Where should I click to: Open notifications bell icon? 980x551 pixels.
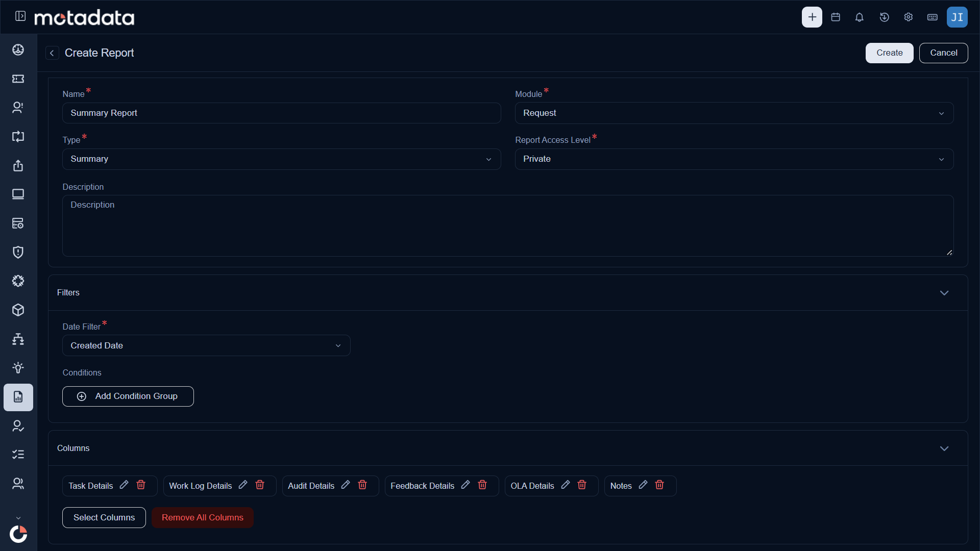(x=860, y=17)
